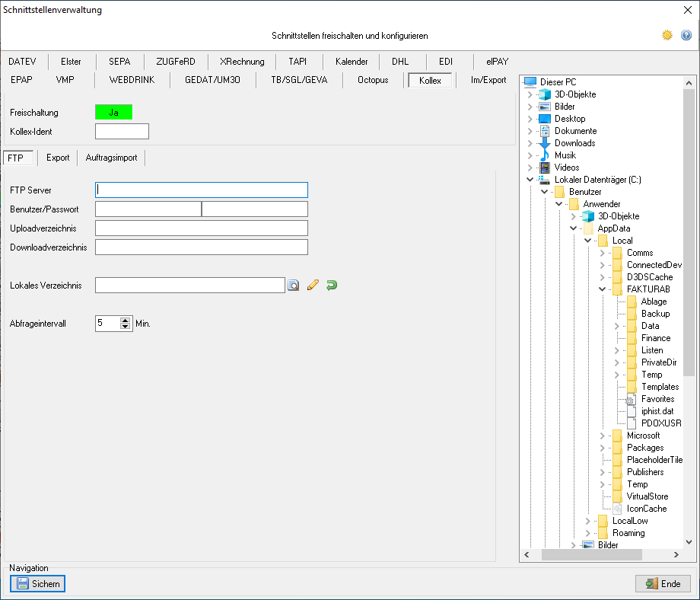The image size is (700, 600).
Task: Click into the FTP Server input field
Action: pyautogui.click(x=202, y=190)
